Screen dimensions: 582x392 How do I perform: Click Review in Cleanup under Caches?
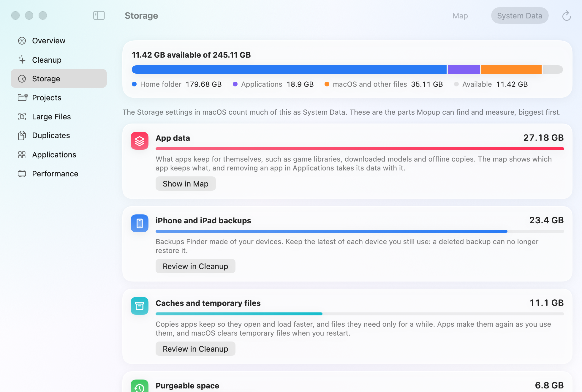pyautogui.click(x=195, y=349)
